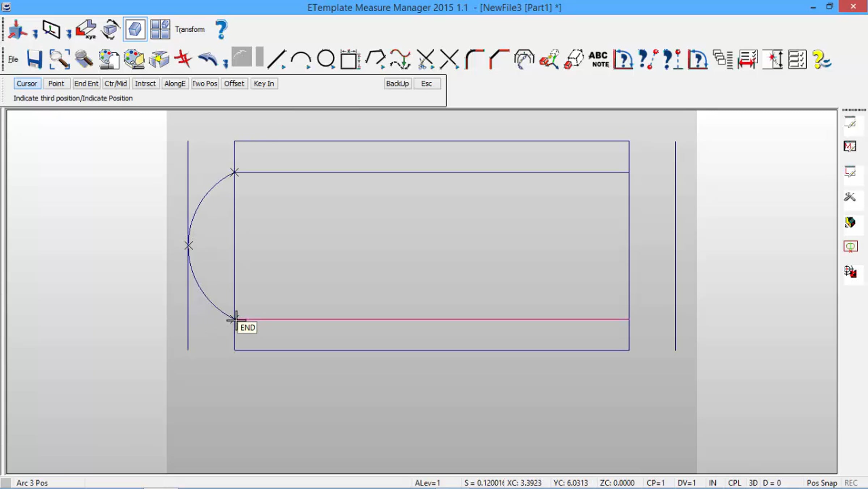Select the Line drawing tool
The image size is (868, 489).
click(x=277, y=59)
